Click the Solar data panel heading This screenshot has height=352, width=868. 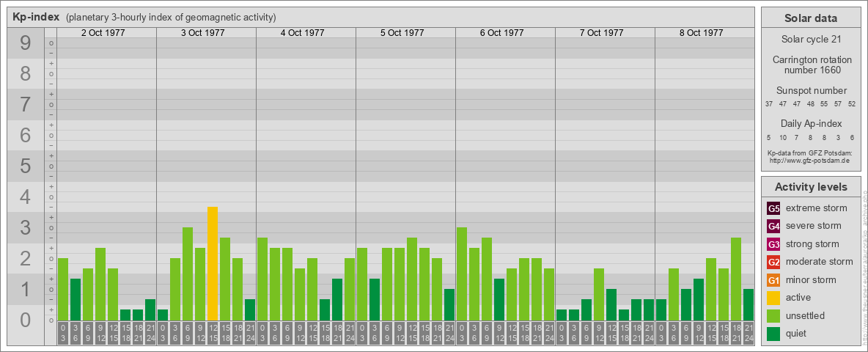click(811, 18)
